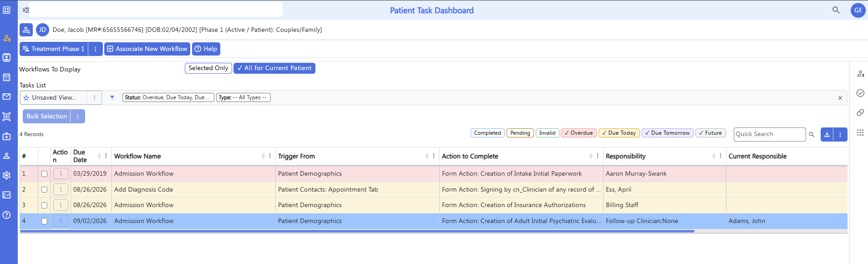Sort by Trigger From column

tap(427, 156)
